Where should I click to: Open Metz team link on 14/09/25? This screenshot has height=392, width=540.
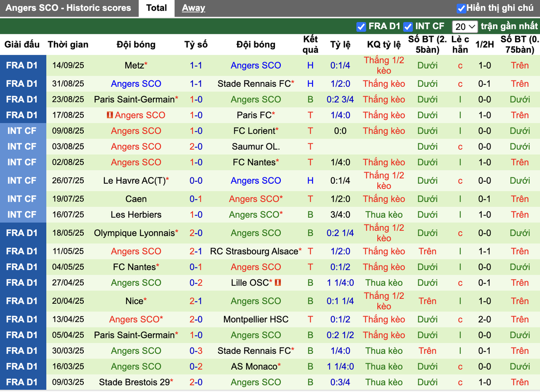(x=134, y=65)
